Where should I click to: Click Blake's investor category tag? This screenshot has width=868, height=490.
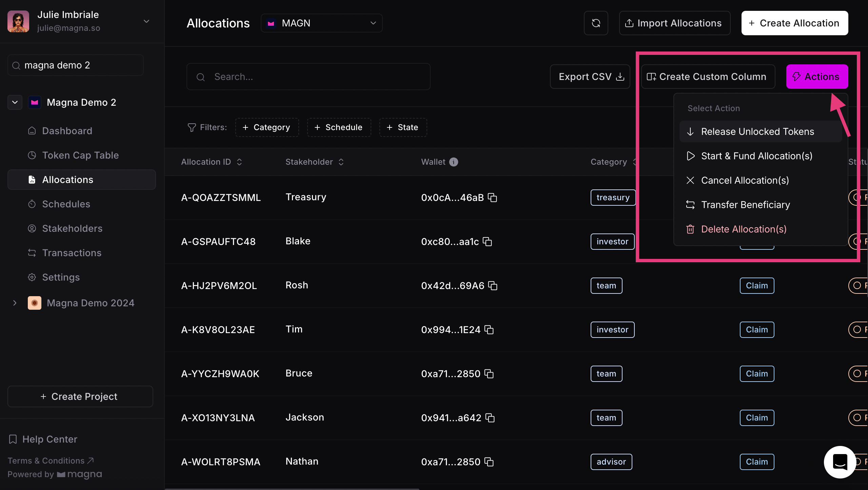coord(612,242)
